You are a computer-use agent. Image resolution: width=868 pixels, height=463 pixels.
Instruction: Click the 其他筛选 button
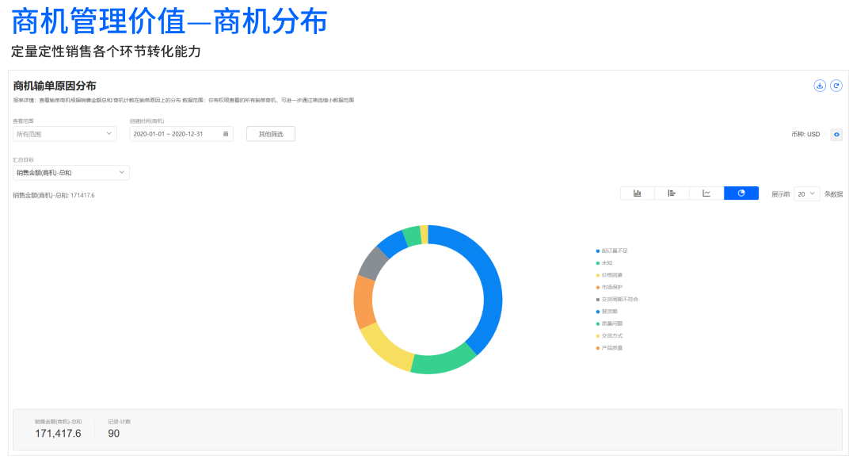pyautogui.click(x=271, y=134)
